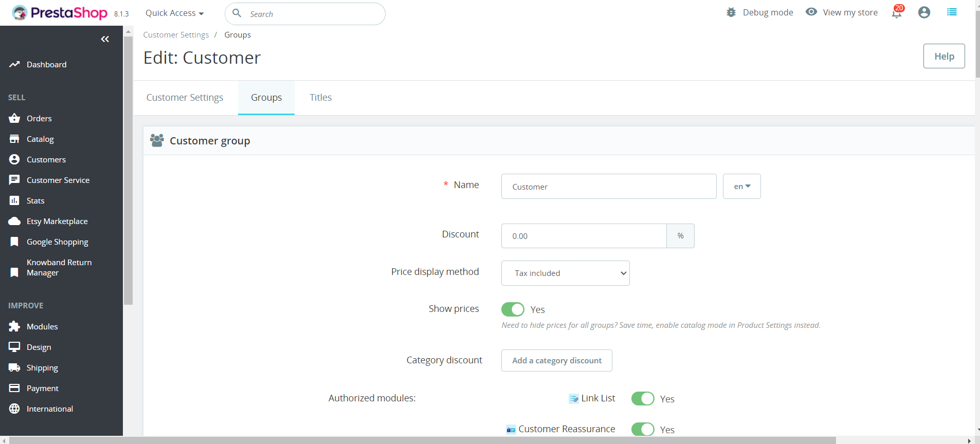
Task: Open Shipping in the sidebar menu
Action: [x=42, y=367]
